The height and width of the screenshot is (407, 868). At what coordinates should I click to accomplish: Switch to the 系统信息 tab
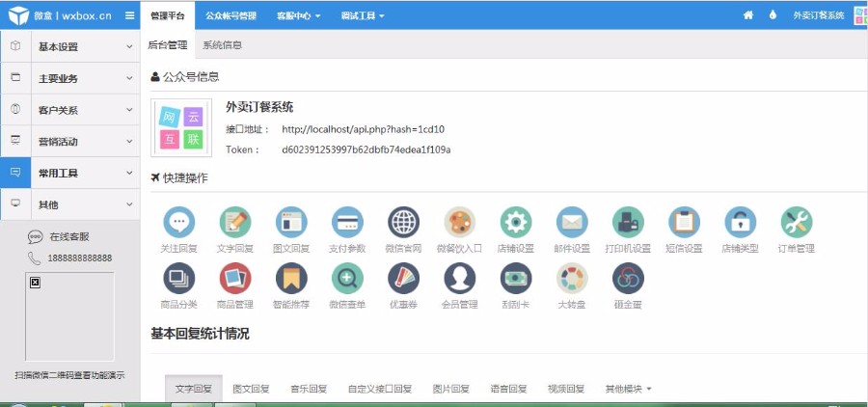(222, 45)
